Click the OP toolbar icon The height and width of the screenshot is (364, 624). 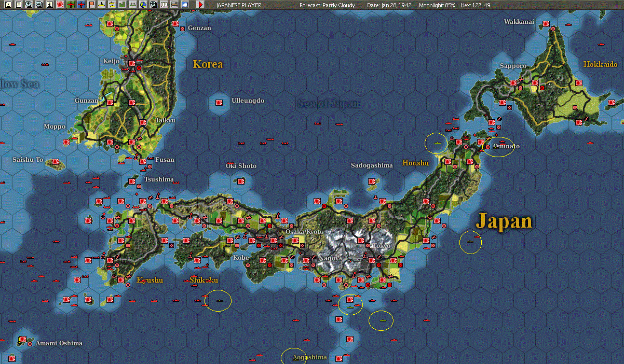point(164,5)
